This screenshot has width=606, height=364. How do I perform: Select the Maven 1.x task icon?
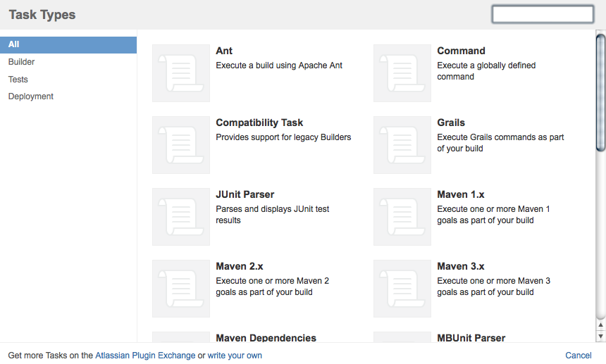(x=402, y=217)
